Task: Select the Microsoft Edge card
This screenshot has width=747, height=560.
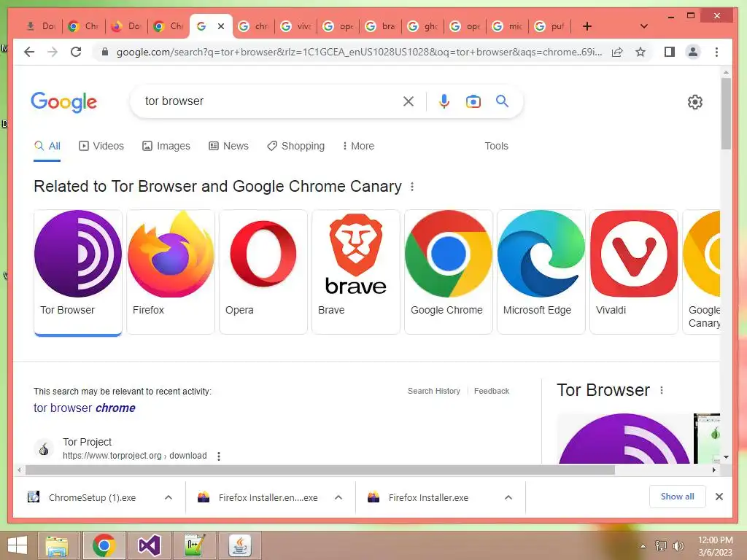Action: pyautogui.click(x=541, y=272)
